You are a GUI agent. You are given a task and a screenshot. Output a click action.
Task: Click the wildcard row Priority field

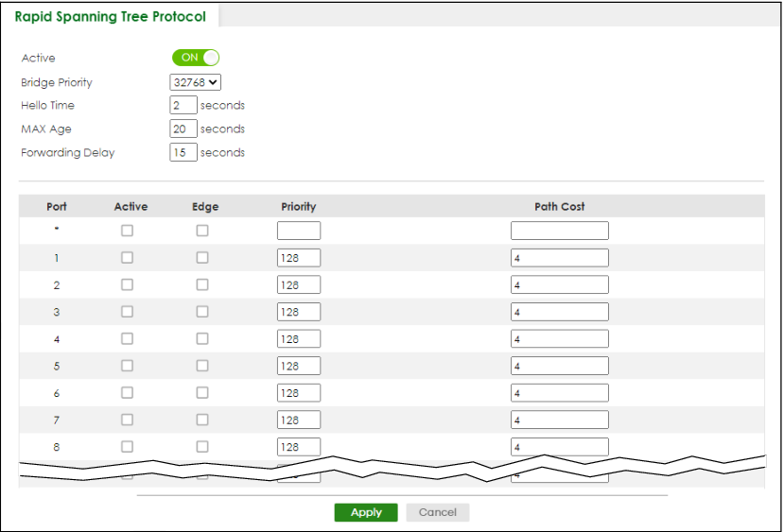299,231
